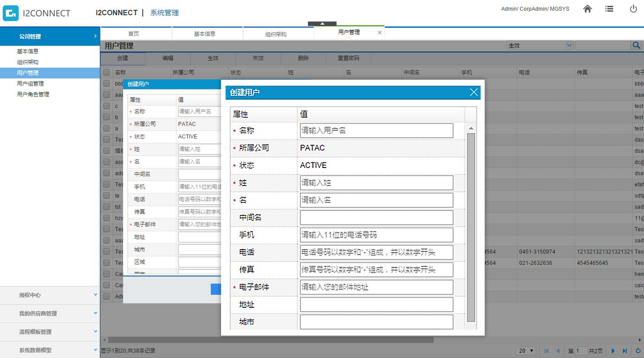Click the 创建 toolbar button
Image resolution: width=644 pixels, height=358 pixels.
tap(123, 58)
